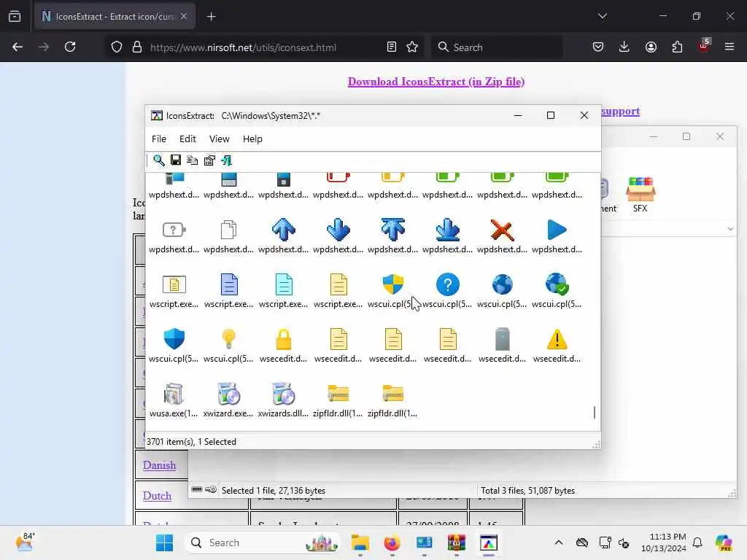
Task: Open the Properties toolbar icon in IconsExtract
Action: coord(209,160)
